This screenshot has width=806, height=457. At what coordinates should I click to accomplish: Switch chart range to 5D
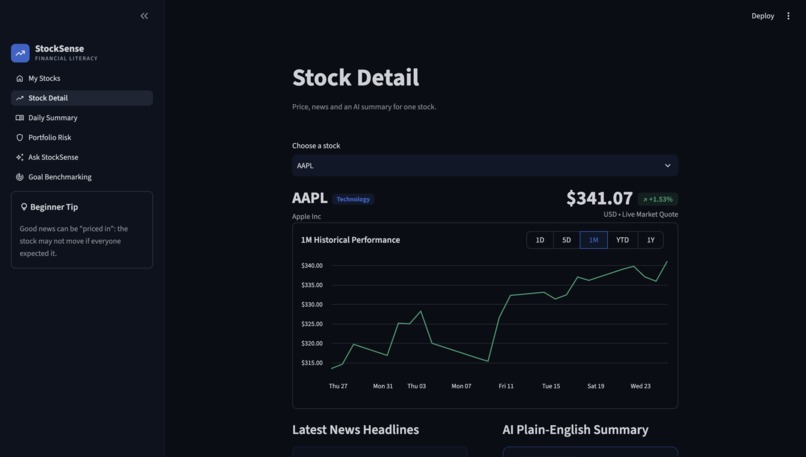(566, 240)
